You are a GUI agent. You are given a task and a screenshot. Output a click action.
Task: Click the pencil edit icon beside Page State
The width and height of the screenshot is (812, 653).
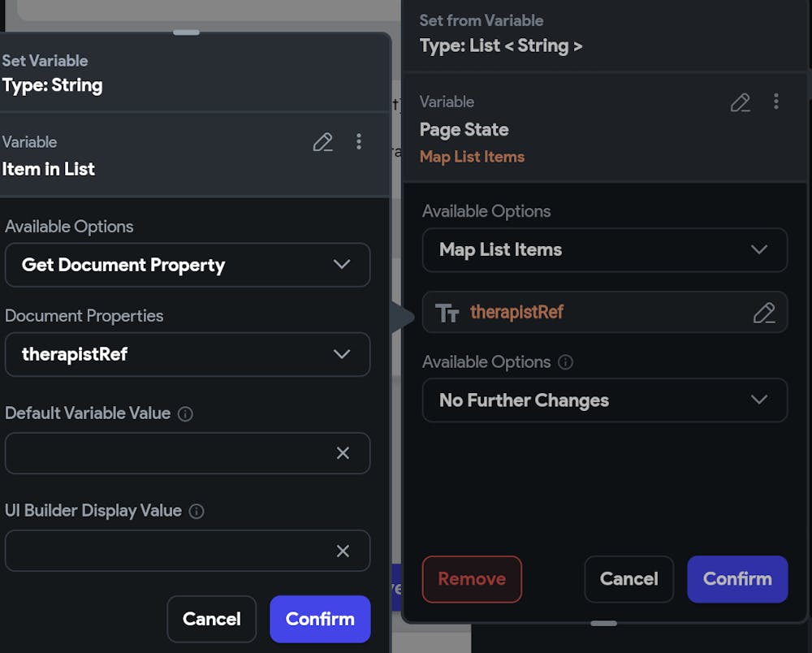[740, 102]
